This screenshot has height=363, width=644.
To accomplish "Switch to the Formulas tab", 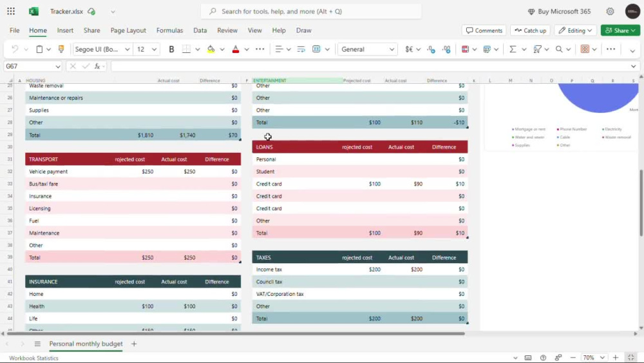I will coord(169,30).
